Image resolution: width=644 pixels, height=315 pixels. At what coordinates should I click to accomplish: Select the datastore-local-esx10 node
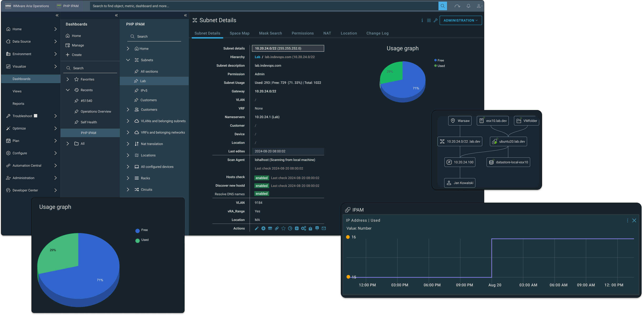(508, 162)
